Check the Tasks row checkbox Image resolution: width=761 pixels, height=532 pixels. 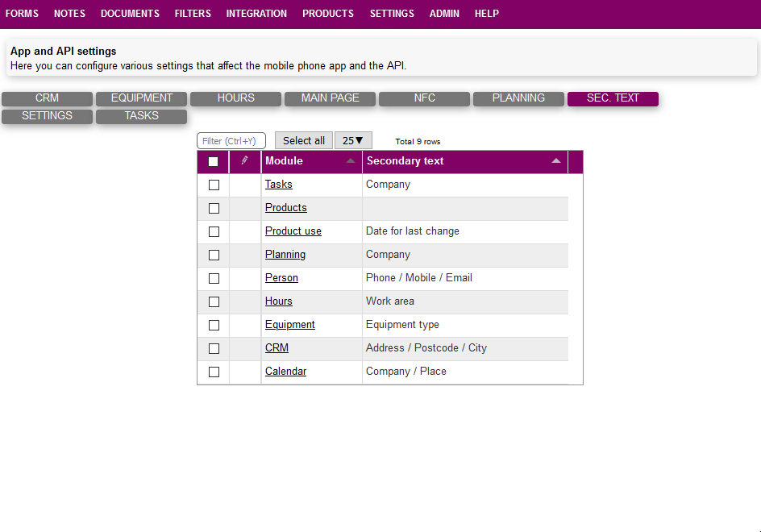click(x=214, y=185)
